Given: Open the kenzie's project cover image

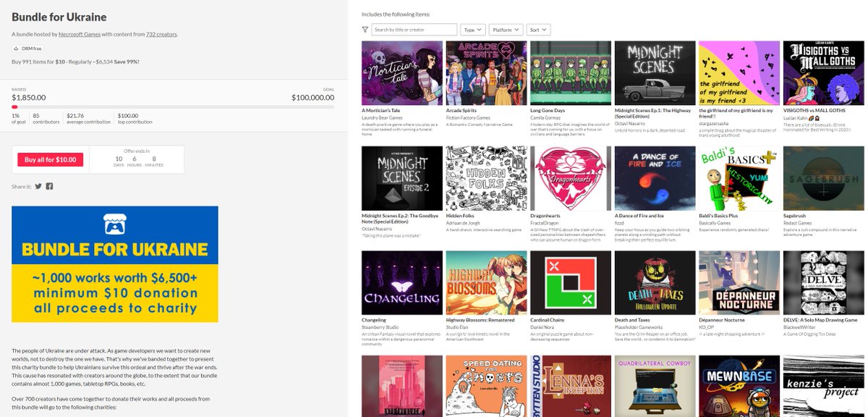Looking at the screenshot, I should click(823, 386).
